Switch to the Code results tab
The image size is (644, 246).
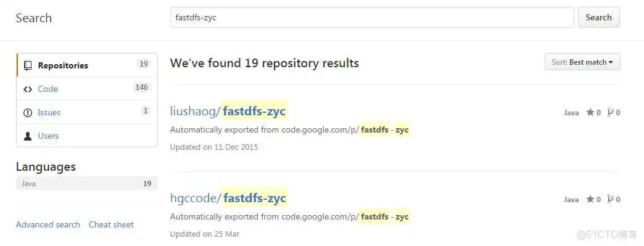[x=87, y=89]
